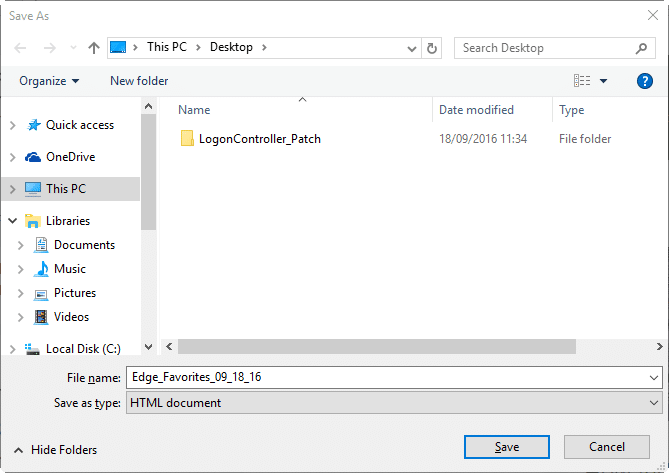Select Desktop in address path
The image size is (669, 473).
[x=231, y=47]
